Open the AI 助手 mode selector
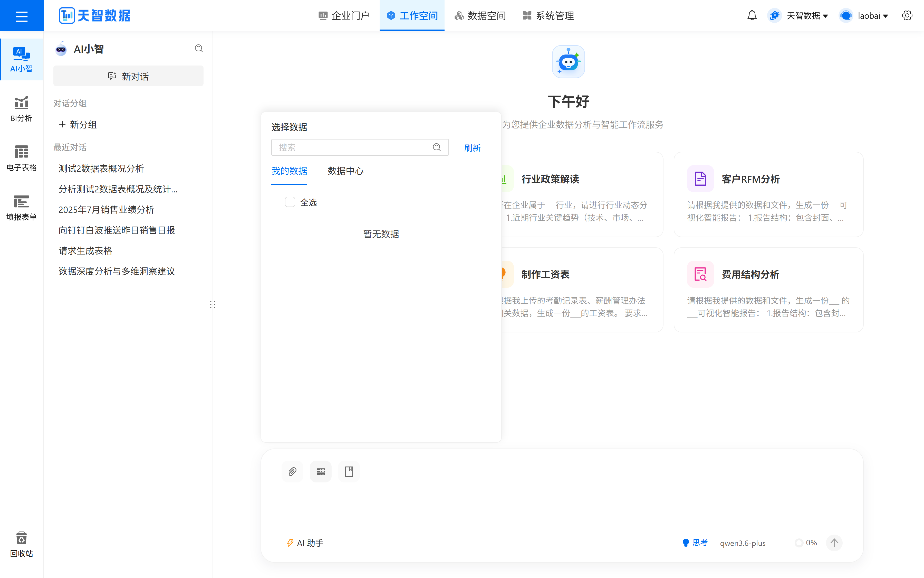 [x=305, y=543]
